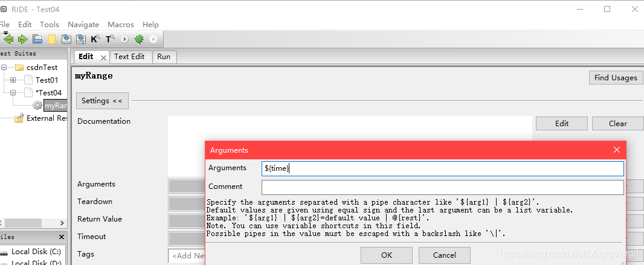Click the myRange keyword heading
This screenshot has height=265, width=644.
pyautogui.click(x=94, y=76)
